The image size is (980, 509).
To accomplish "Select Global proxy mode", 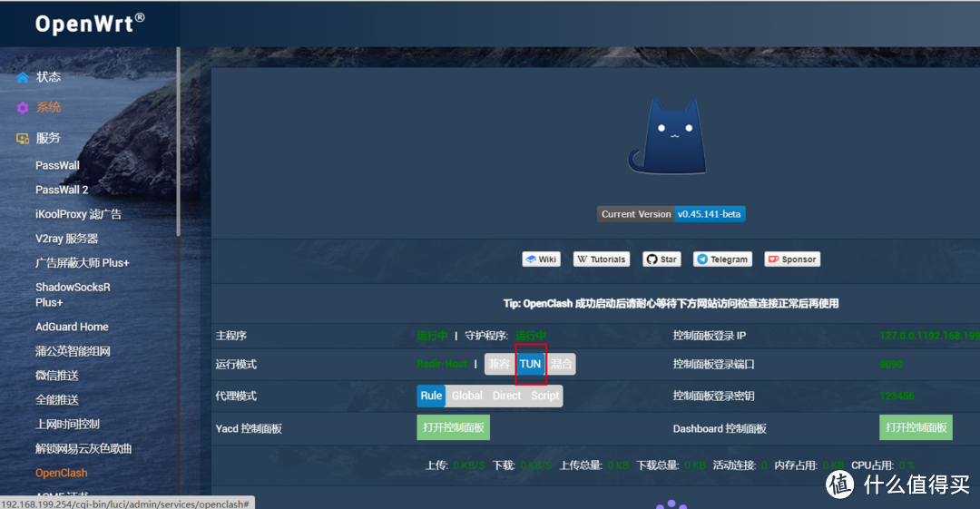I will point(467,396).
